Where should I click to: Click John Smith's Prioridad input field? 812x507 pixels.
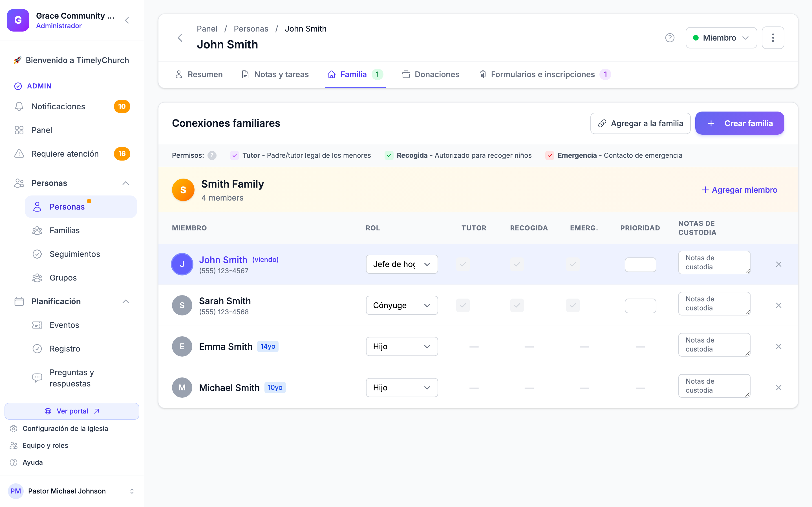coord(640,264)
